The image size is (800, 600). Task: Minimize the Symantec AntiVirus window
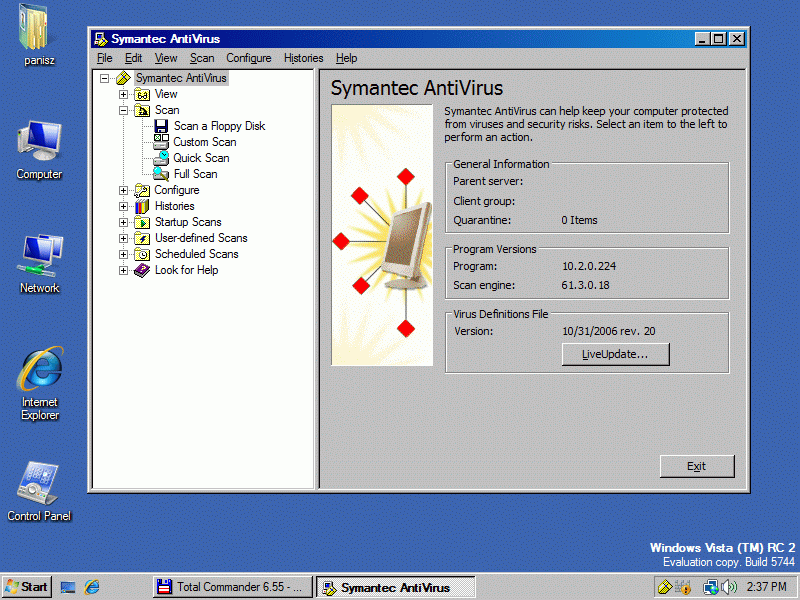click(x=703, y=39)
